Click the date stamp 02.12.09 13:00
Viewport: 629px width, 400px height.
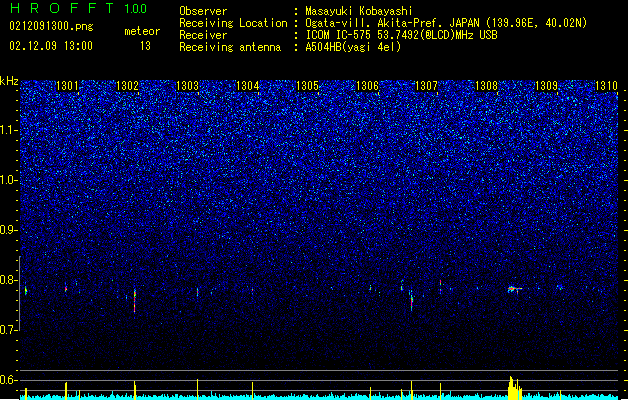point(51,46)
